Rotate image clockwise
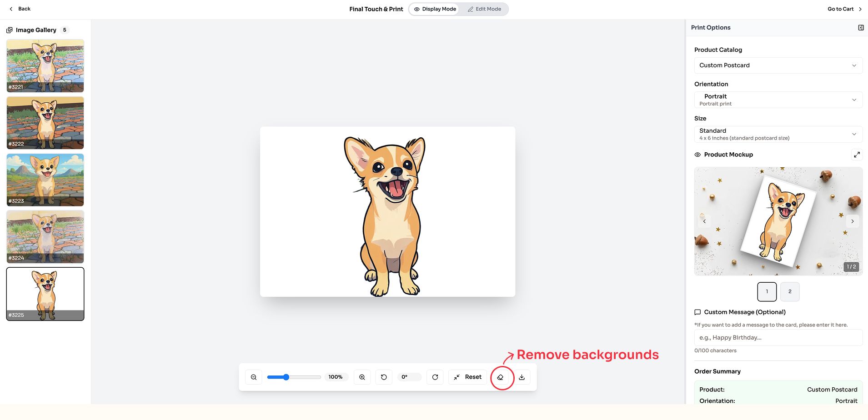The width and height of the screenshot is (868, 420). 435,377
